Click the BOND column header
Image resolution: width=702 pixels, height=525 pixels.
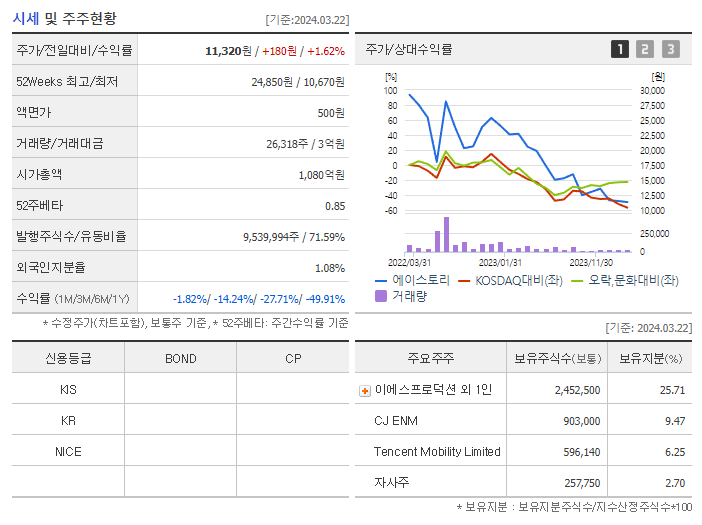(x=180, y=358)
